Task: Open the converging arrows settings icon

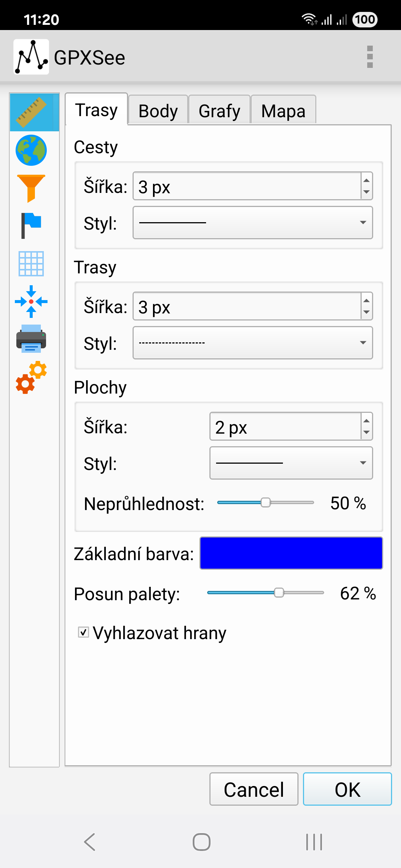Action: pos(31,302)
